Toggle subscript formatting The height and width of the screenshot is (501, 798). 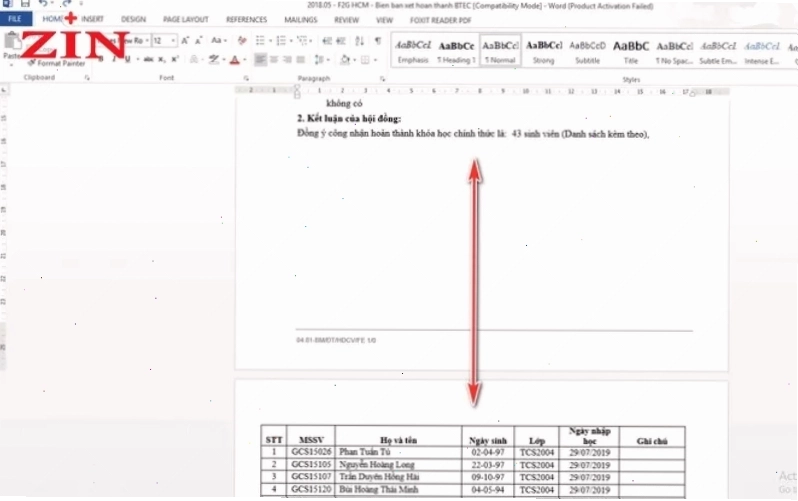click(x=161, y=60)
